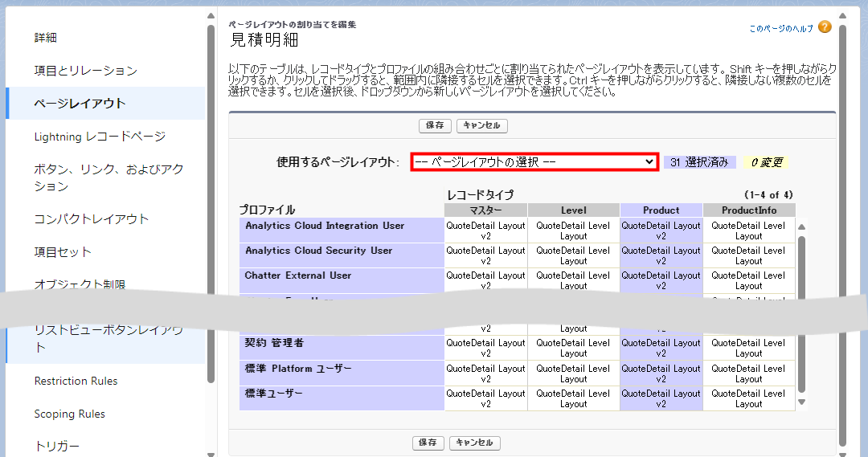Click the top Cancel button
Viewport: 868px width, 457px height.
pyautogui.click(x=482, y=126)
